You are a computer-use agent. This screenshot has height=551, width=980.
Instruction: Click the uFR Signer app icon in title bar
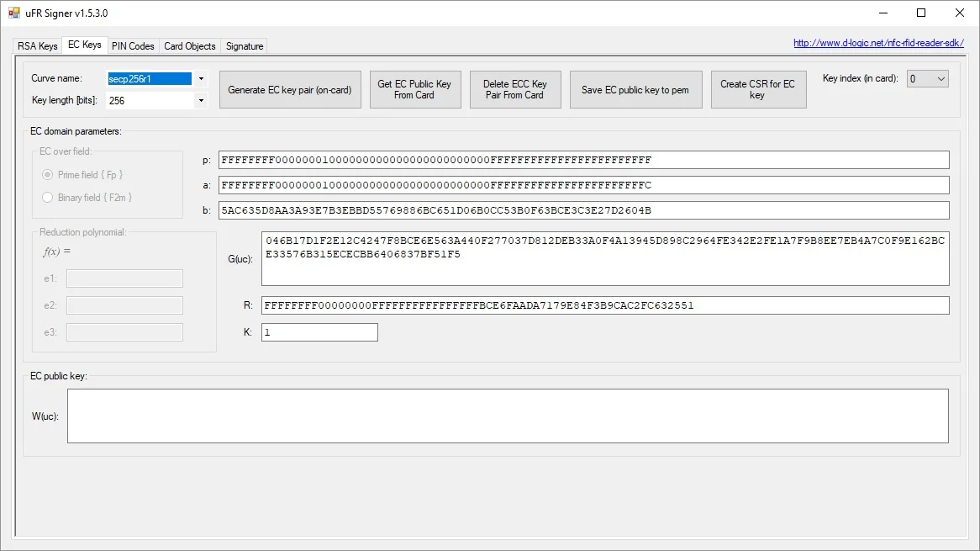[x=13, y=13]
